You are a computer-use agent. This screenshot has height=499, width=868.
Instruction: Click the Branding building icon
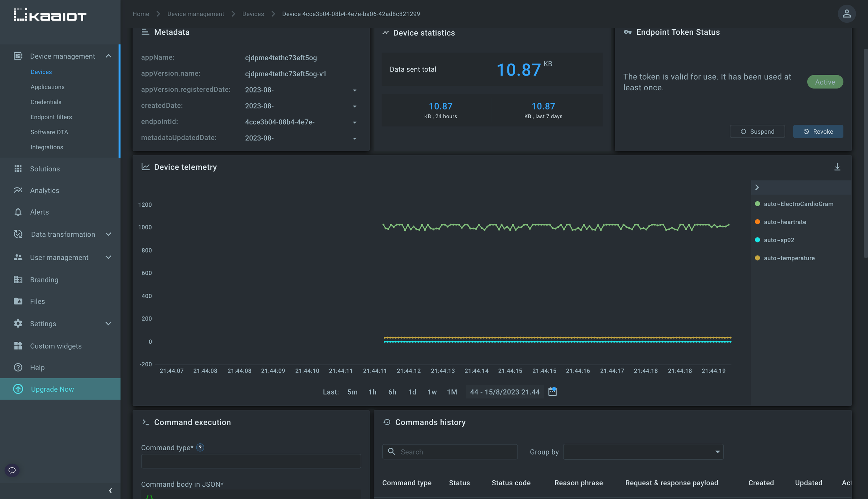[18, 280]
